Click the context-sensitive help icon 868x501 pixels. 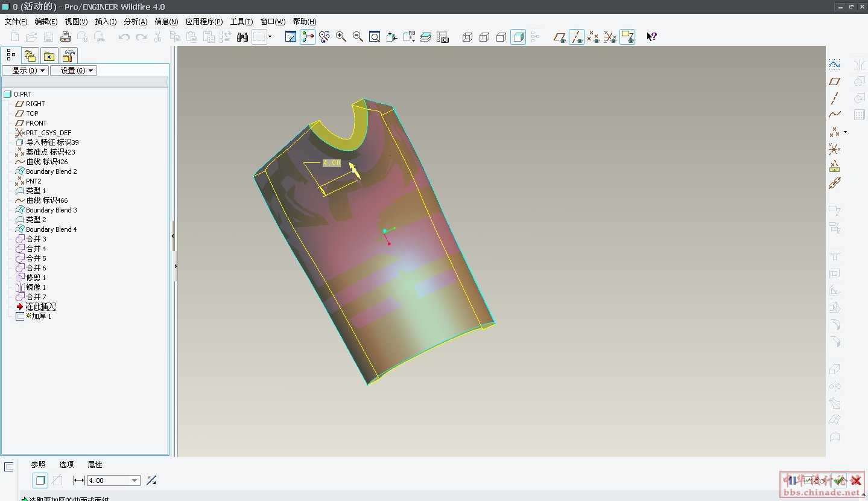651,37
